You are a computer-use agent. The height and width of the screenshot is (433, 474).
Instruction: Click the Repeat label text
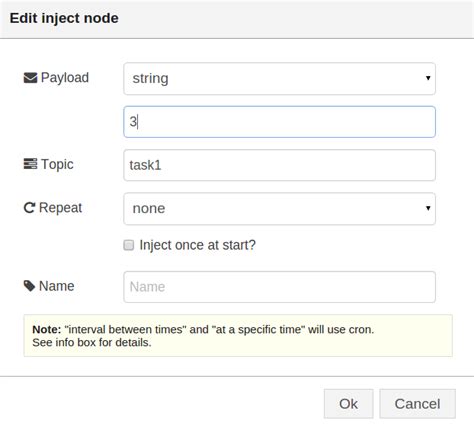tap(60, 208)
